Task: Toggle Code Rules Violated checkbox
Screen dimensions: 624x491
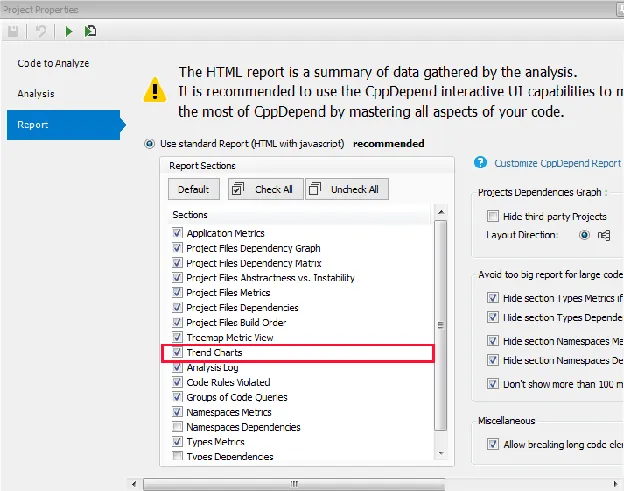Action: point(177,382)
